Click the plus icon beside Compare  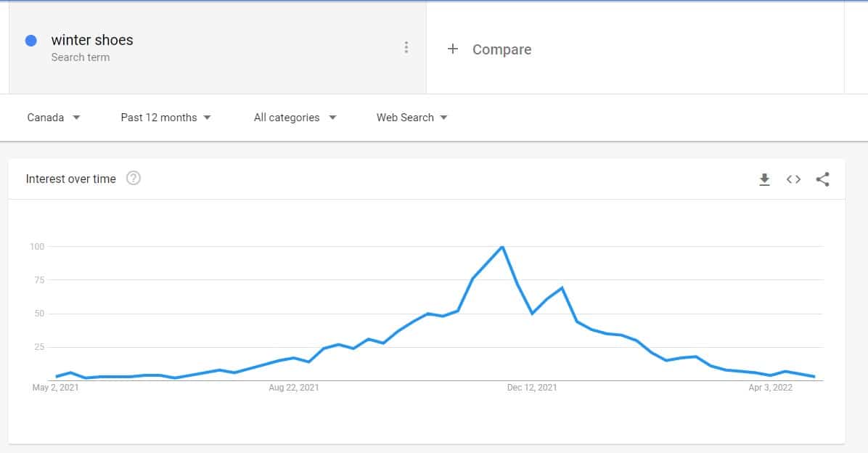453,49
